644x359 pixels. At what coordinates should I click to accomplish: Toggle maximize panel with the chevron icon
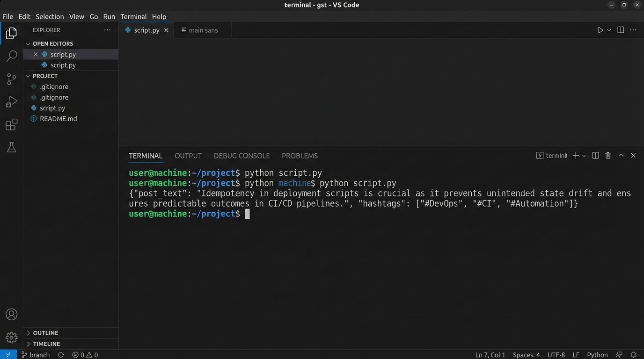[621, 155]
